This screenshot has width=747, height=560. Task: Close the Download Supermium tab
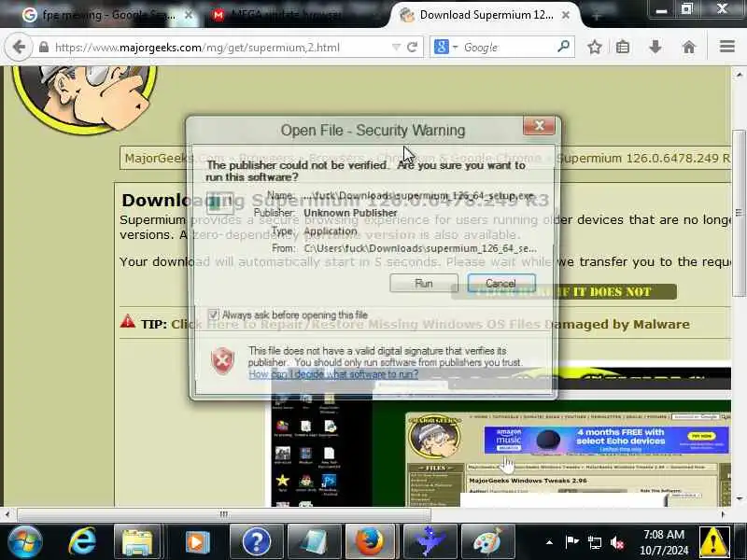566,15
